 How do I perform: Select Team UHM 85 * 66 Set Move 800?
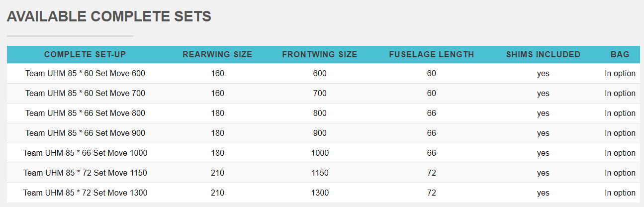tap(85, 113)
